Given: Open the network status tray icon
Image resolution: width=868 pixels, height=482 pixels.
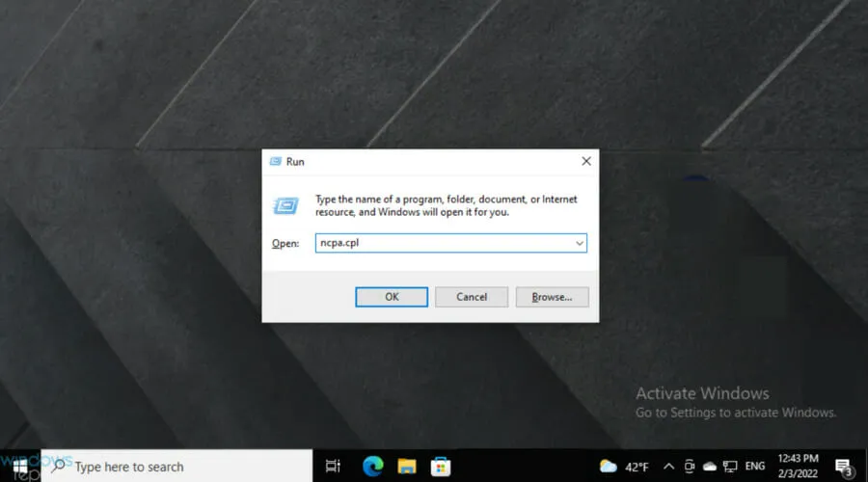Looking at the screenshot, I should click(x=730, y=467).
